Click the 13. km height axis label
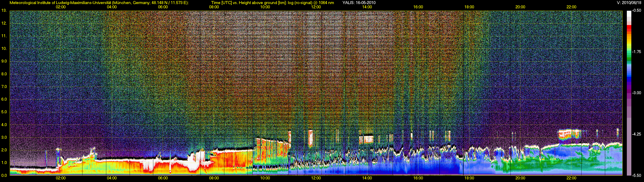This screenshot has width=644, height=182. (x=4, y=10)
